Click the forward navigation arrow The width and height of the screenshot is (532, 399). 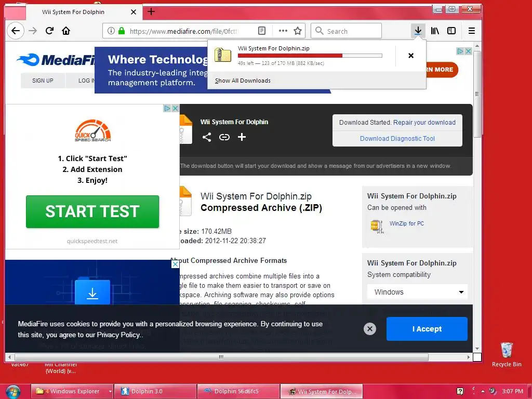[x=33, y=31]
